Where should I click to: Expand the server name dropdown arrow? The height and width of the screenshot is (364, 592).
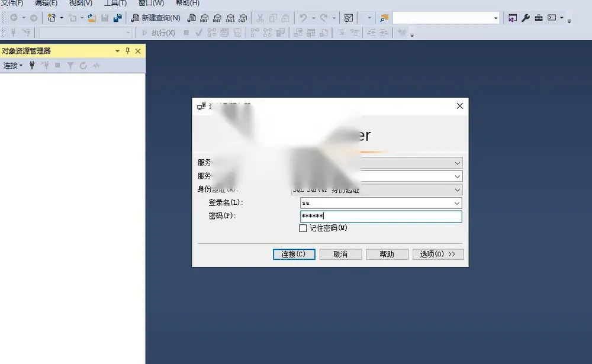(457, 176)
